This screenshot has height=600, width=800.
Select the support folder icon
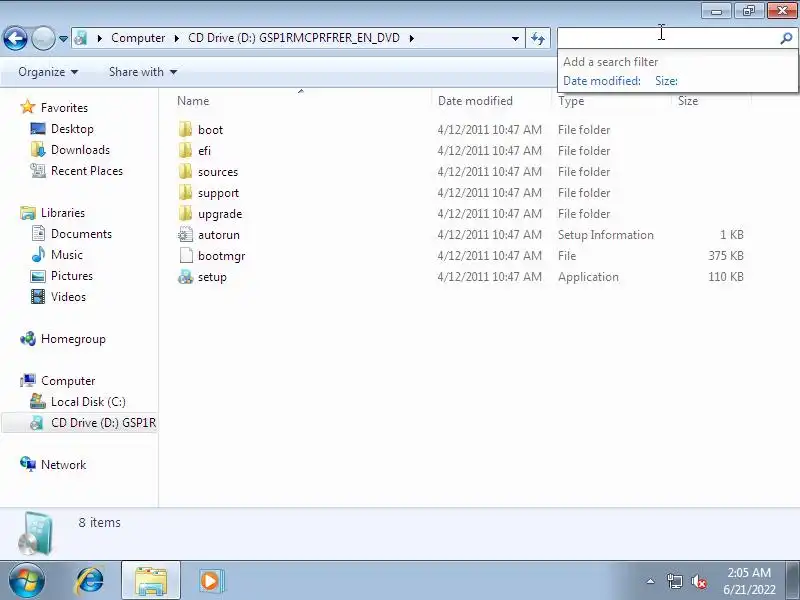point(186,192)
